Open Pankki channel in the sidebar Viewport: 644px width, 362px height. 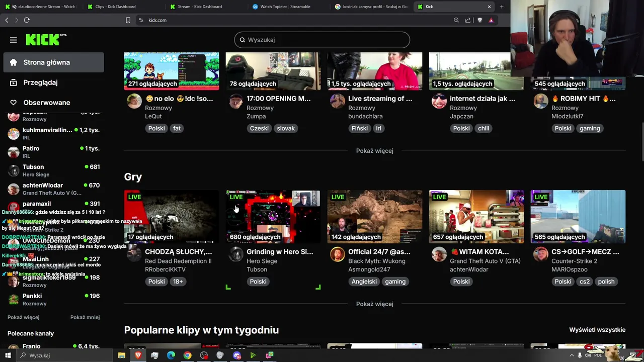pyautogui.click(x=53, y=300)
